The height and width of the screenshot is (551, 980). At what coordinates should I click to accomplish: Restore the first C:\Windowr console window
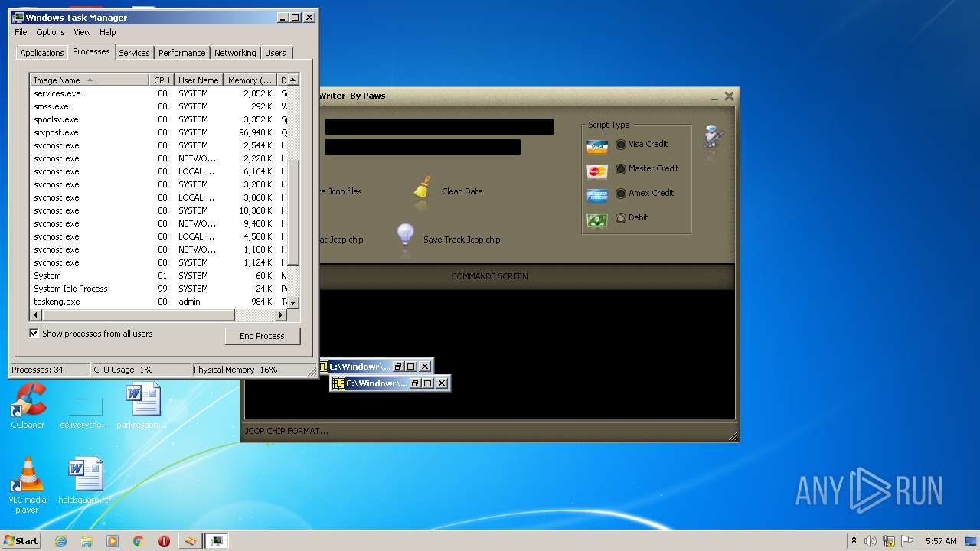(398, 367)
